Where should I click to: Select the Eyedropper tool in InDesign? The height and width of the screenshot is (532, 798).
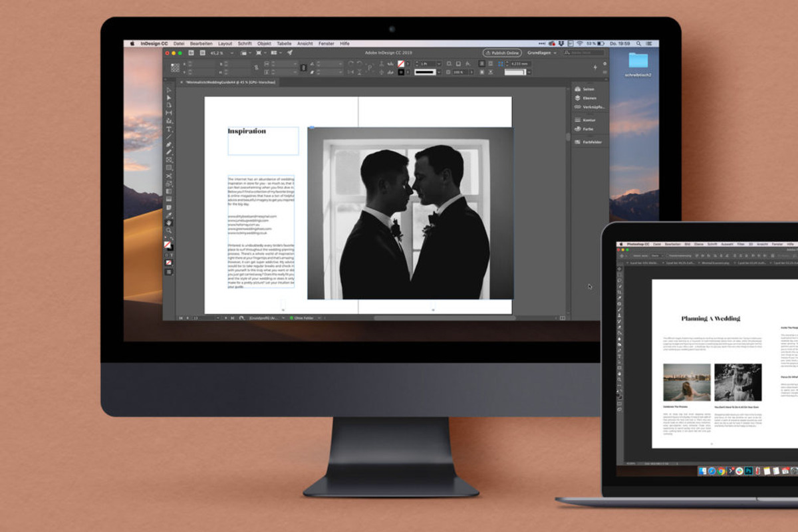[169, 214]
